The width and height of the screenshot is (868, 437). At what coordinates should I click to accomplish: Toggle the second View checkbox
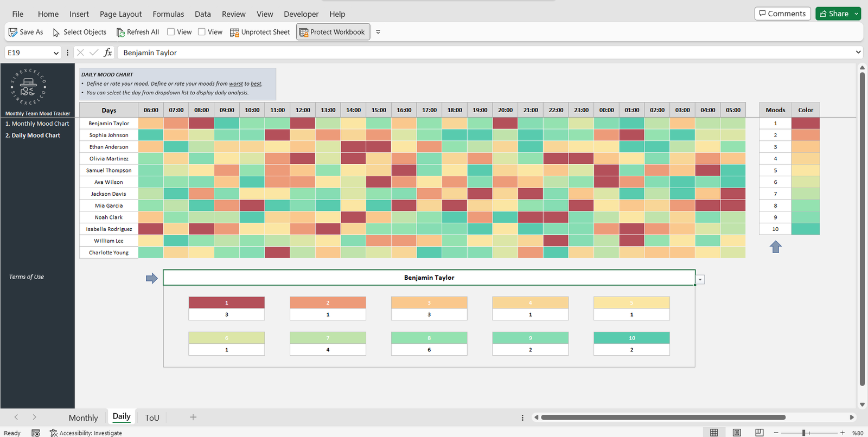(202, 32)
